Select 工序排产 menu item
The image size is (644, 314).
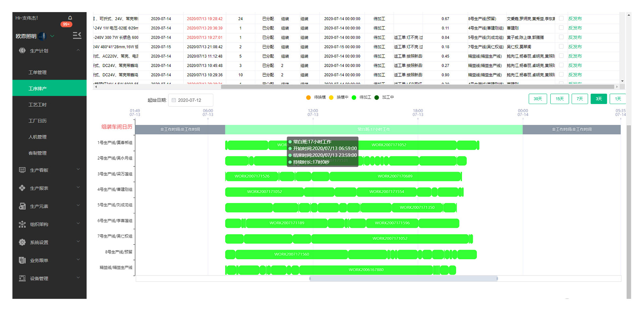(49, 89)
